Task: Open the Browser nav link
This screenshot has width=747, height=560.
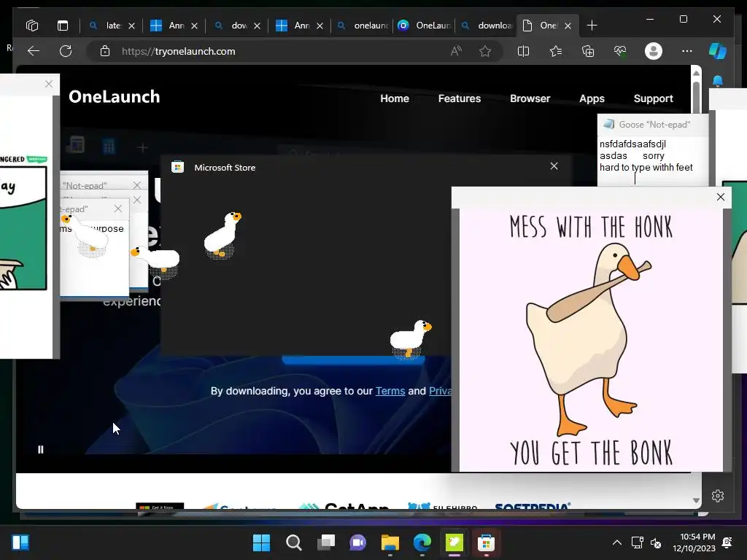Action: click(530, 98)
